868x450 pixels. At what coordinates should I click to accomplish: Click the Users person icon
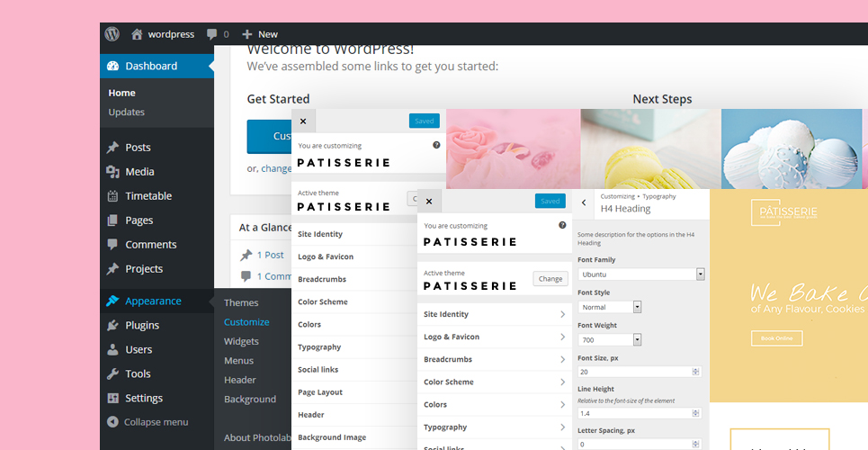pos(112,350)
